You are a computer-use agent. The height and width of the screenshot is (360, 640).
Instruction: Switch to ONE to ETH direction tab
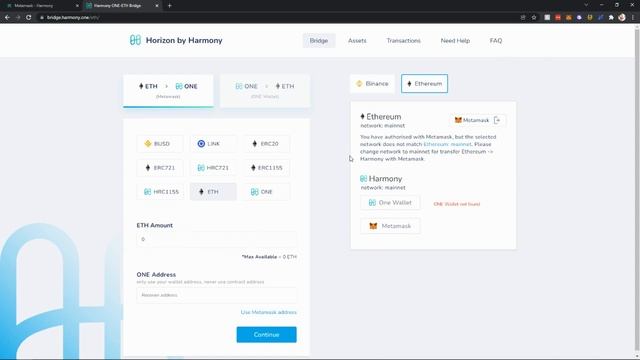(x=265, y=91)
